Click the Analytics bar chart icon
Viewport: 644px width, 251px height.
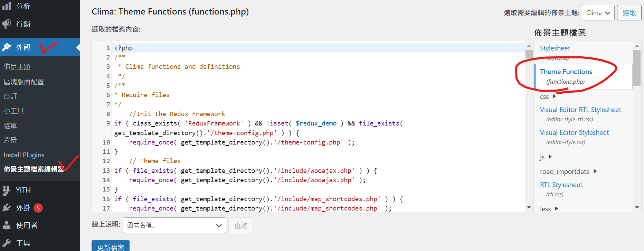coord(7,6)
